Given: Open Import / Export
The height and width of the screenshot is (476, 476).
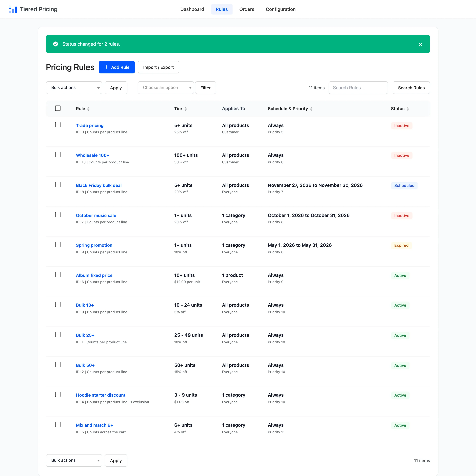Looking at the screenshot, I should (159, 67).
